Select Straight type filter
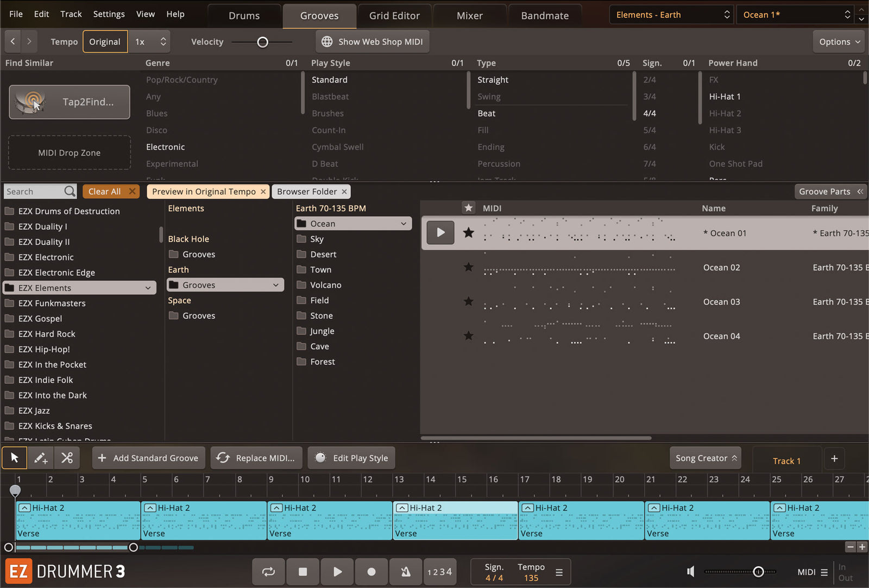Screen dimensions: 869x588 [x=493, y=79]
